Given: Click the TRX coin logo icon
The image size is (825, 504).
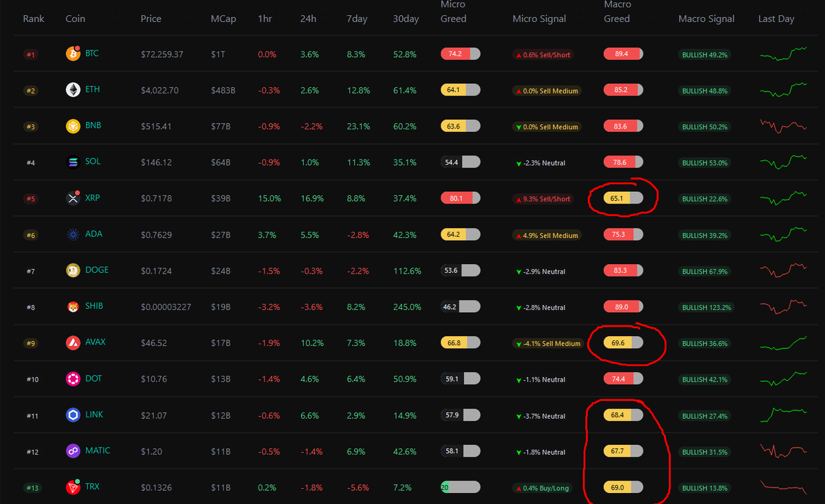Looking at the screenshot, I should click(x=73, y=487).
